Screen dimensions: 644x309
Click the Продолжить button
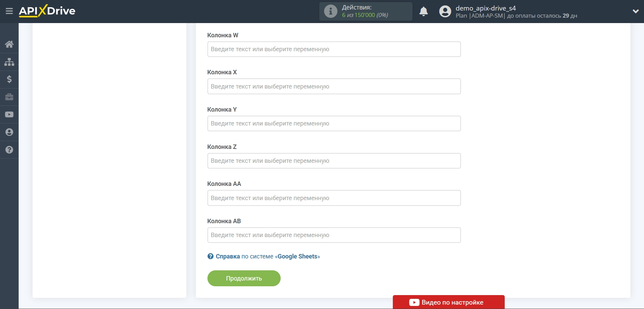244,278
